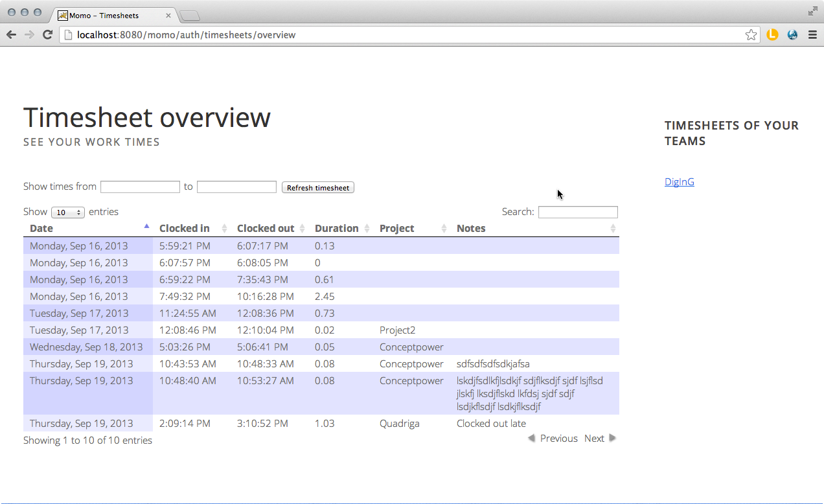This screenshot has height=504, width=824.
Task: Open the Show entries count dropdown
Action: (x=67, y=212)
